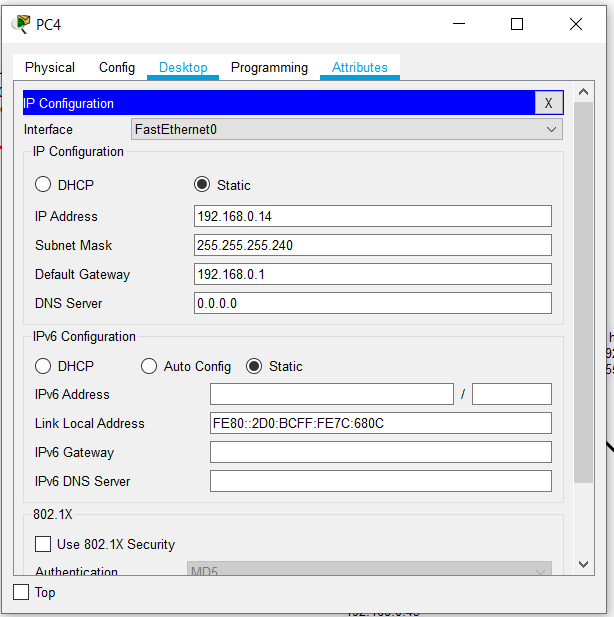Select the IPv4 Static radio button
This screenshot has width=614, height=617.
tap(202, 184)
